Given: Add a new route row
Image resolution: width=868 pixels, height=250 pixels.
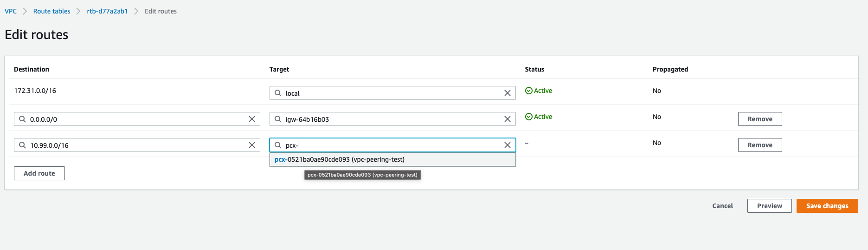Looking at the screenshot, I should pyautogui.click(x=39, y=173).
